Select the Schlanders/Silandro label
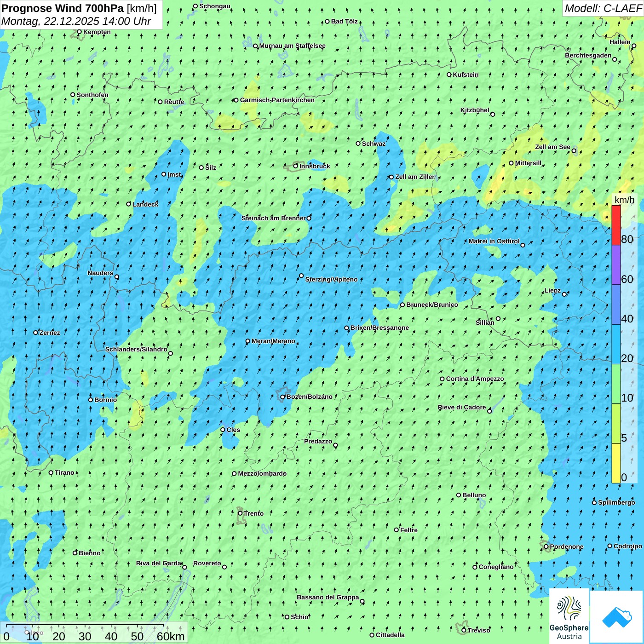This screenshot has height=644, width=644. (136, 349)
